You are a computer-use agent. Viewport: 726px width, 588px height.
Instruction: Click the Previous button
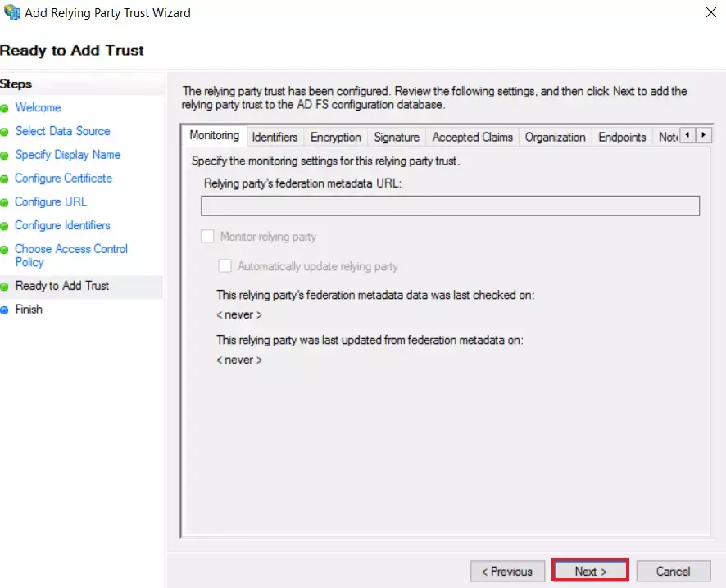pyautogui.click(x=507, y=571)
